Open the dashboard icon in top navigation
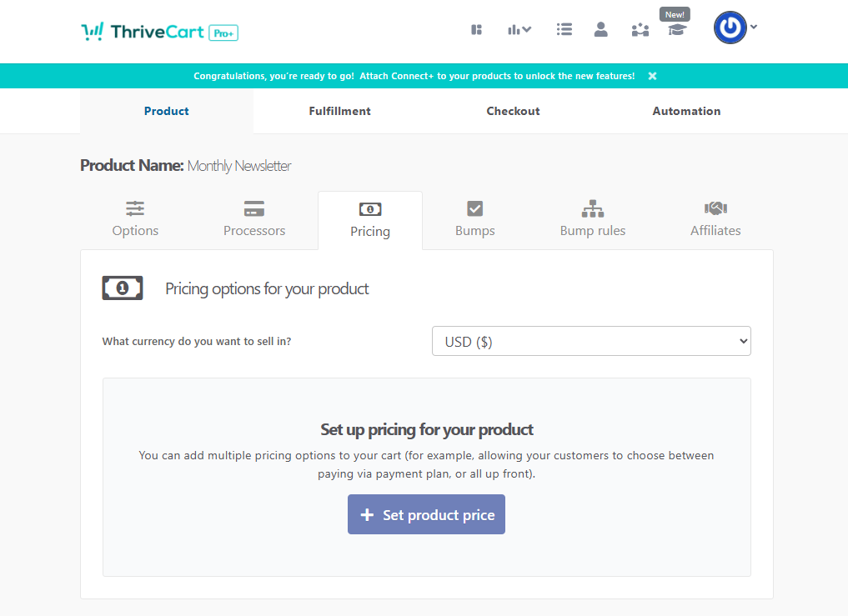The image size is (848, 616). point(477,30)
